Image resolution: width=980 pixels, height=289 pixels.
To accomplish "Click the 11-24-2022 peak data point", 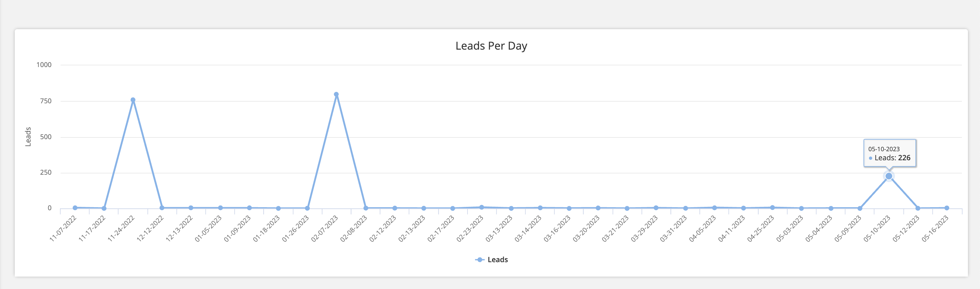I will pyautogui.click(x=133, y=100).
